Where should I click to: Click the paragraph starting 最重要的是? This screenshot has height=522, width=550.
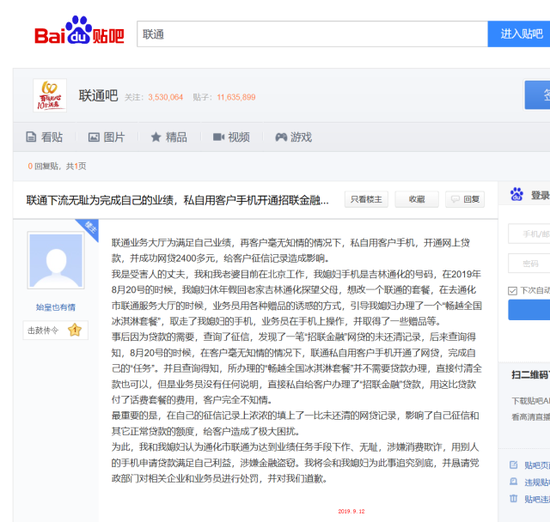pyautogui.click(x=295, y=423)
